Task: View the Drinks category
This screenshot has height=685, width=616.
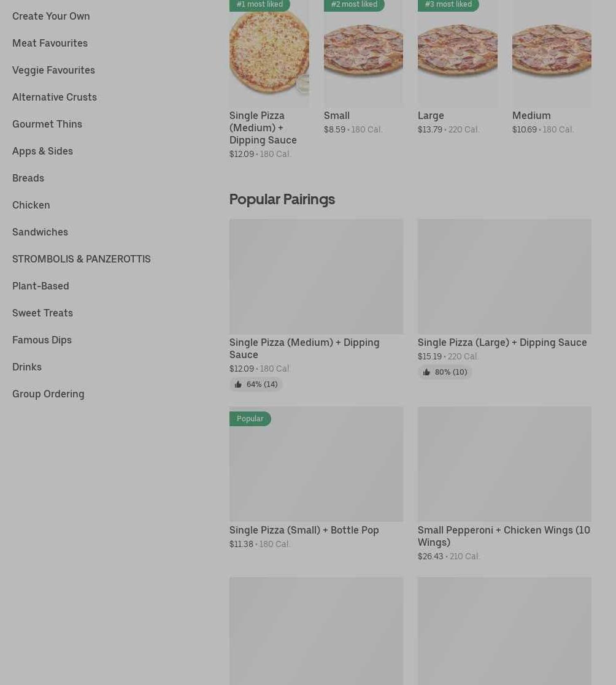Action: click(27, 367)
